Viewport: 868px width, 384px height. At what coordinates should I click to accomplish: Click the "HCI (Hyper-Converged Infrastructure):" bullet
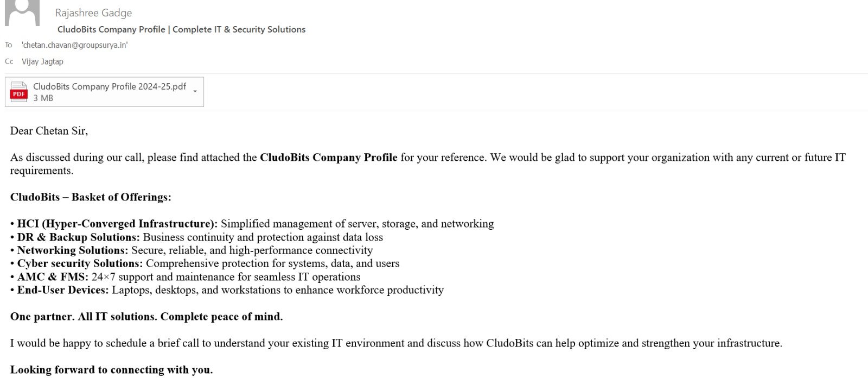coord(117,224)
